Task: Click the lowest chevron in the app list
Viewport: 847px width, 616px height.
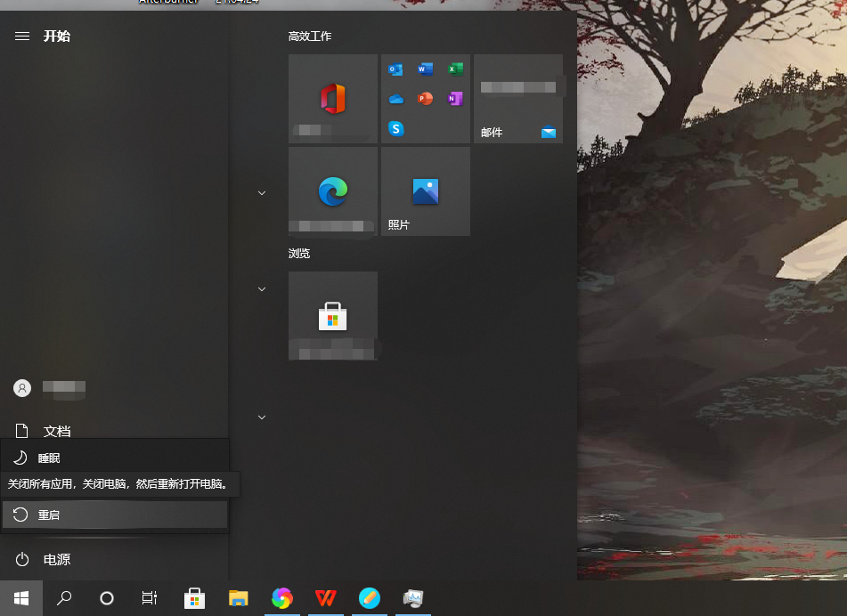Action: 262,417
